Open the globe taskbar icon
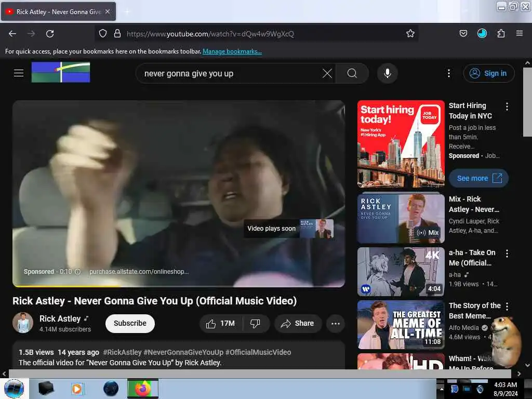The width and height of the screenshot is (532, 399). click(111, 389)
